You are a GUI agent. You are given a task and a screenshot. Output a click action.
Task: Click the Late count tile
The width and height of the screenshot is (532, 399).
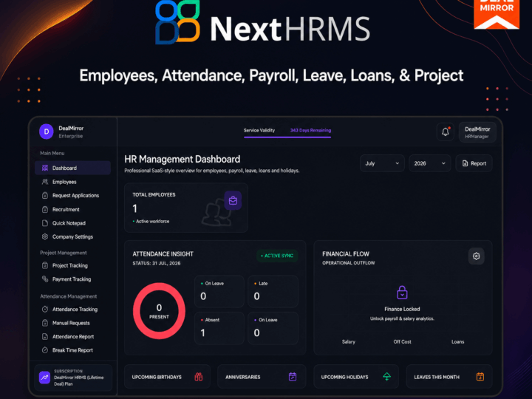[273, 292]
